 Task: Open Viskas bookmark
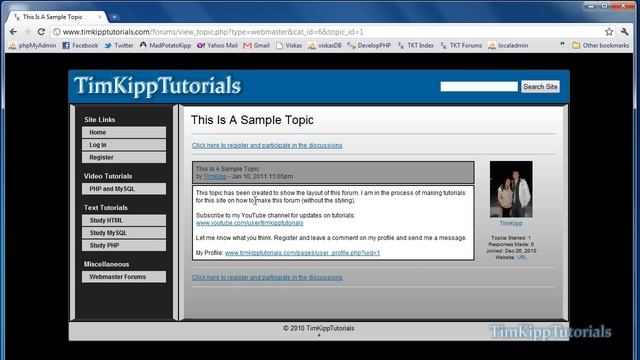(289, 45)
